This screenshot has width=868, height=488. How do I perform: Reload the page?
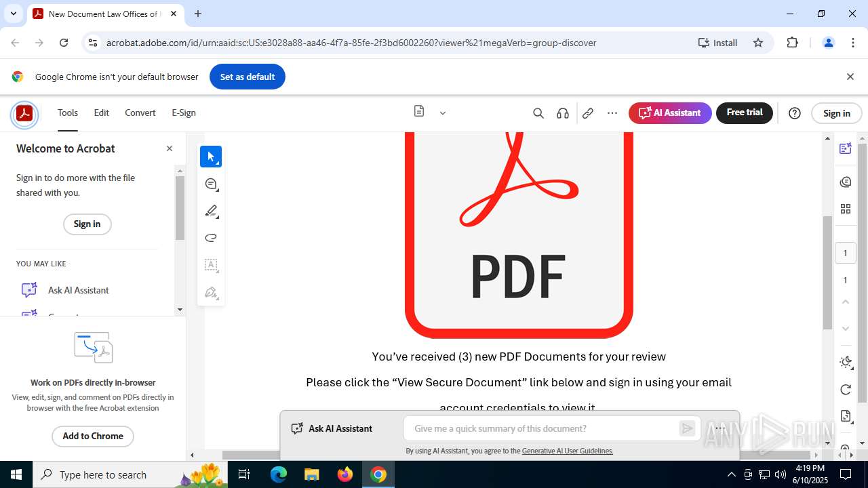coord(64,43)
